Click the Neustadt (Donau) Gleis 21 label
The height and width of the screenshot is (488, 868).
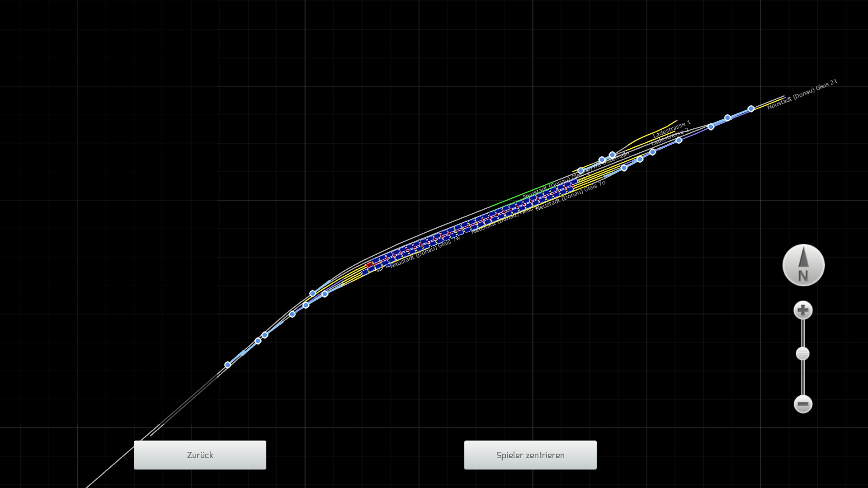click(x=802, y=94)
